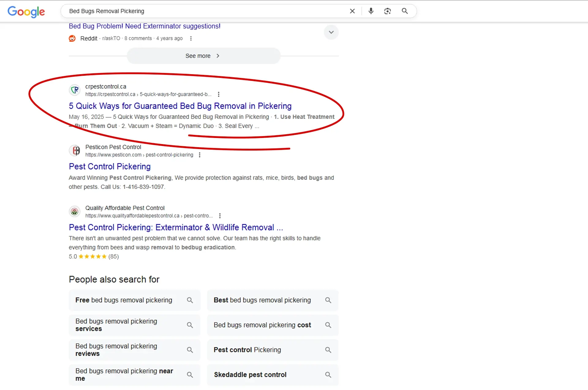
Task: Click search icon beside Best bed bugs removal pickering
Action: pos(328,300)
